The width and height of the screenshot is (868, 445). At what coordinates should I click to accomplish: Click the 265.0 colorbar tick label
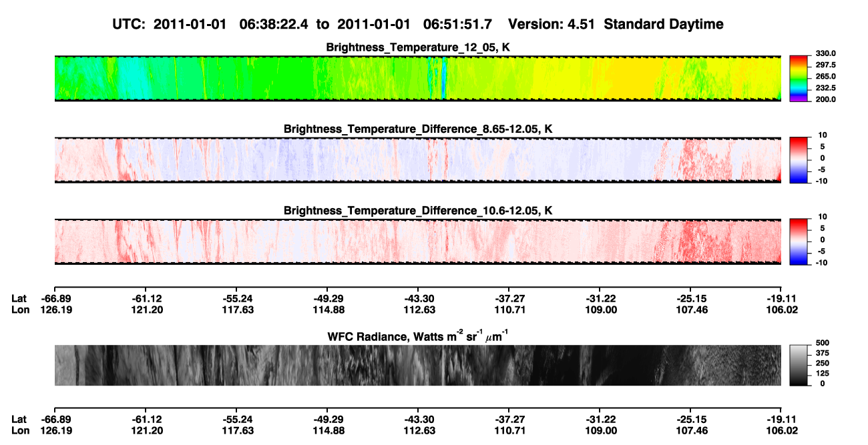point(826,76)
